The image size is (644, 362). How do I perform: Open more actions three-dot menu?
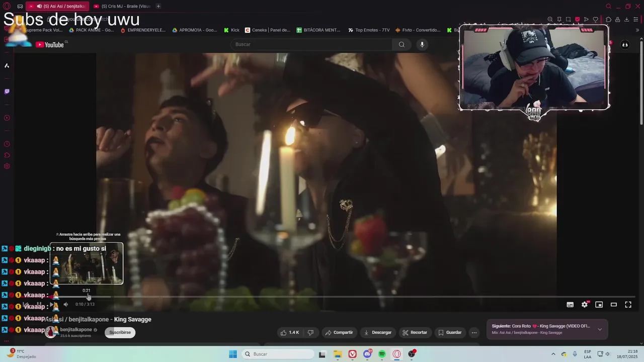coord(474,332)
